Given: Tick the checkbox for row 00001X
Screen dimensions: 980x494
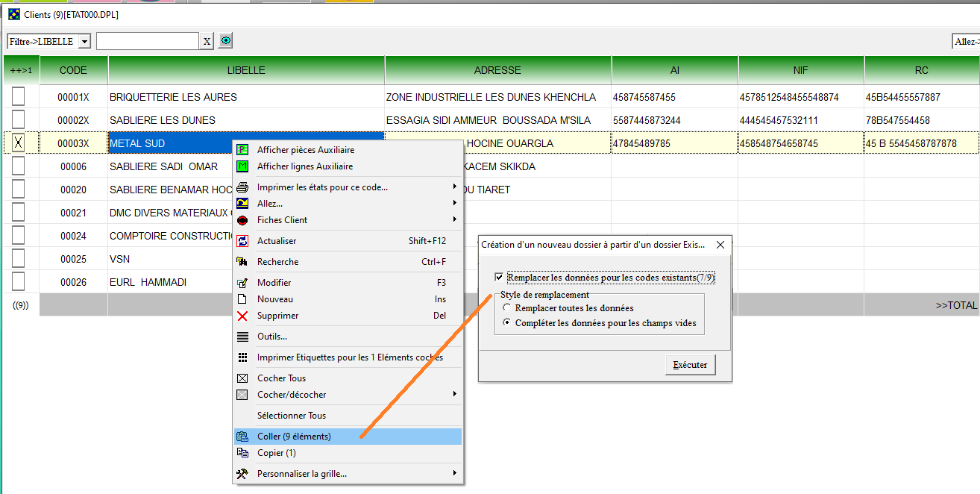Looking at the screenshot, I should click(x=19, y=97).
